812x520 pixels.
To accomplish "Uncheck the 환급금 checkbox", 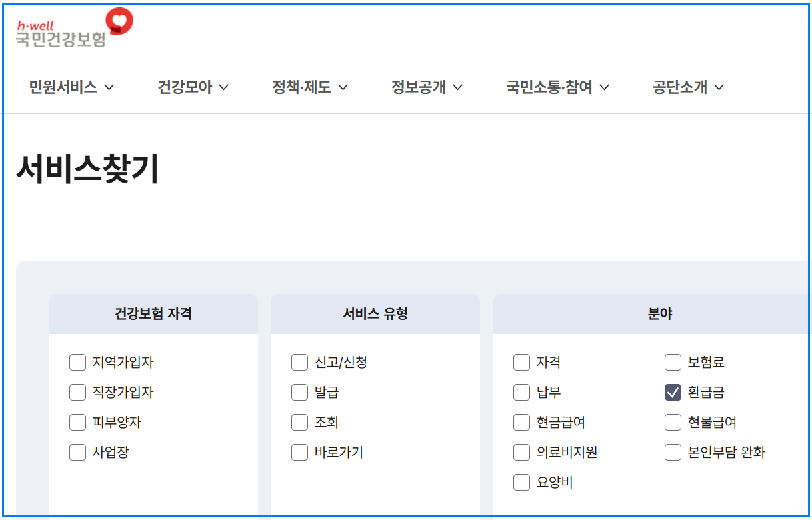I will (673, 392).
